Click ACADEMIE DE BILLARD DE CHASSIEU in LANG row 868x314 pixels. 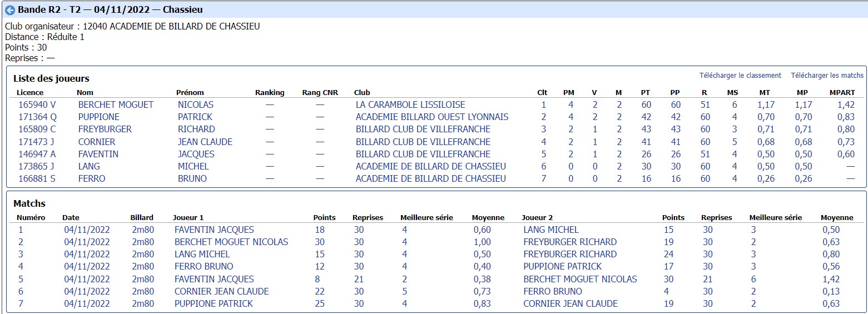[x=431, y=166]
